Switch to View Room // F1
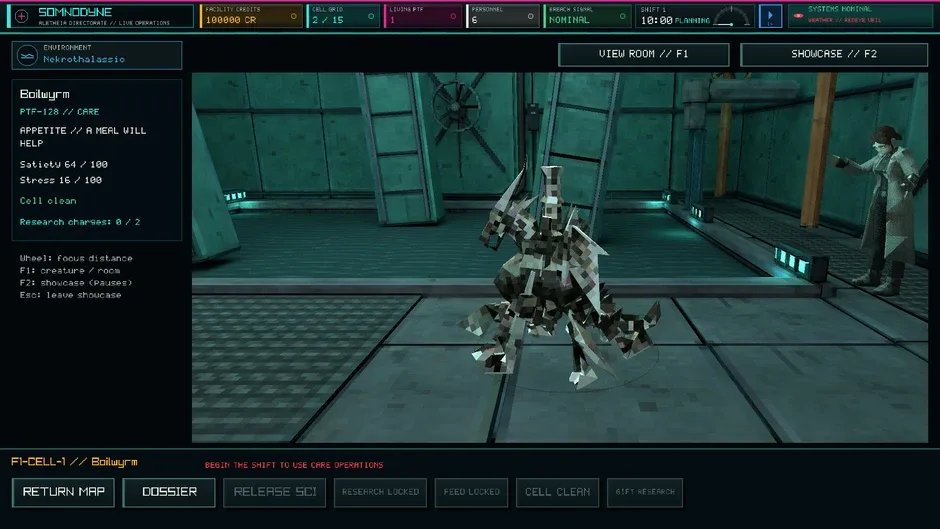940x529 pixels. pos(643,55)
